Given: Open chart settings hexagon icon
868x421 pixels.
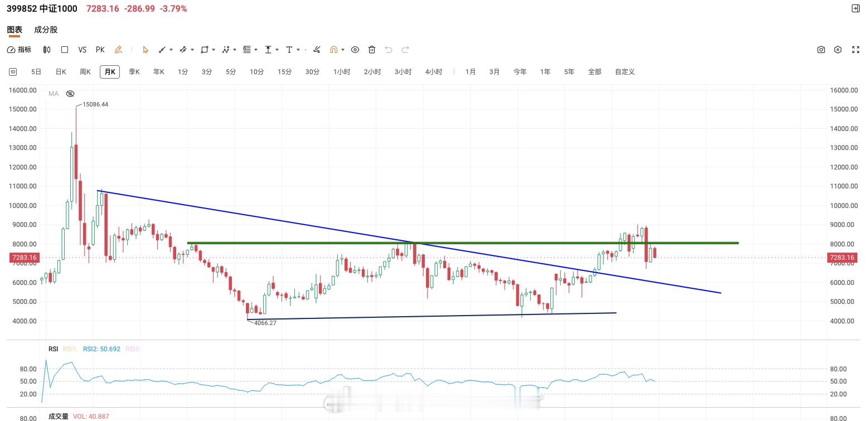Looking at the screenshot, I should tap(838, 50).
